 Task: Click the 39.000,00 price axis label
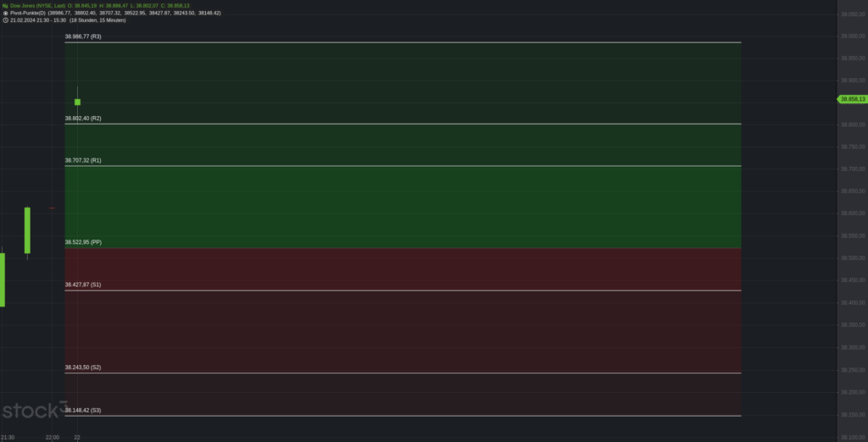pyautogui.click(x=850, y=36)
